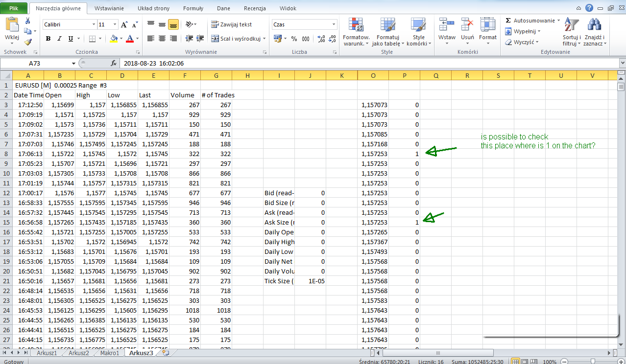Toggle bold formatting

point(48,39)
